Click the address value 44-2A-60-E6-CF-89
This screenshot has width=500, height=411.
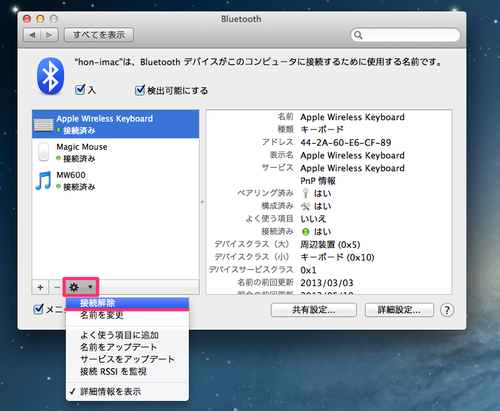click(x=346, y=143)
